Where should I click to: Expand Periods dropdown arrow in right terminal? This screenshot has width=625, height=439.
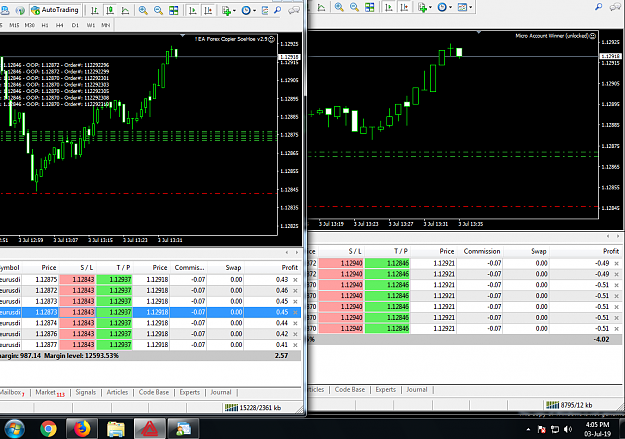pyautogui.click(x=450, y=8)
